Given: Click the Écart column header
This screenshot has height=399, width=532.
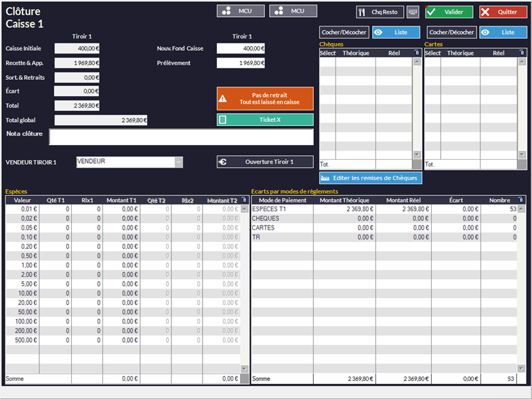Looking at the screenshot, I should pos(455,200).
